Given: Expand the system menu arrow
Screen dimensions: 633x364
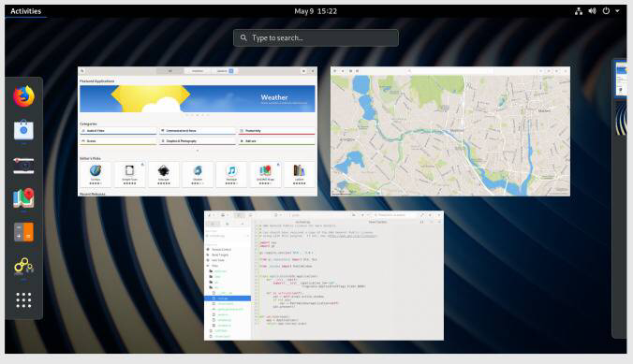Looking at the screenshot, I should [x=617, y=11].
